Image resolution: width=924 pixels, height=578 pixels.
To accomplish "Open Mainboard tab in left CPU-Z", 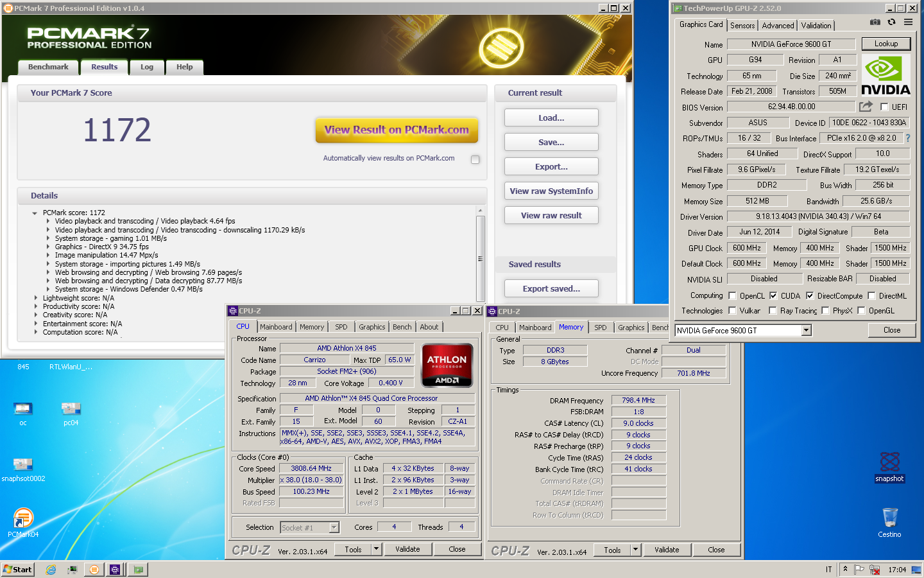I will (x=276, y=327).
